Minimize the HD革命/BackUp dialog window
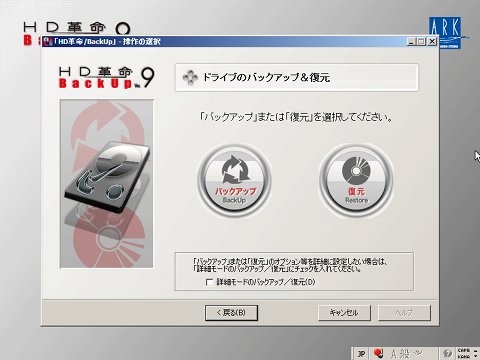This screenshot has width=480, height=360. pos(412,41)
